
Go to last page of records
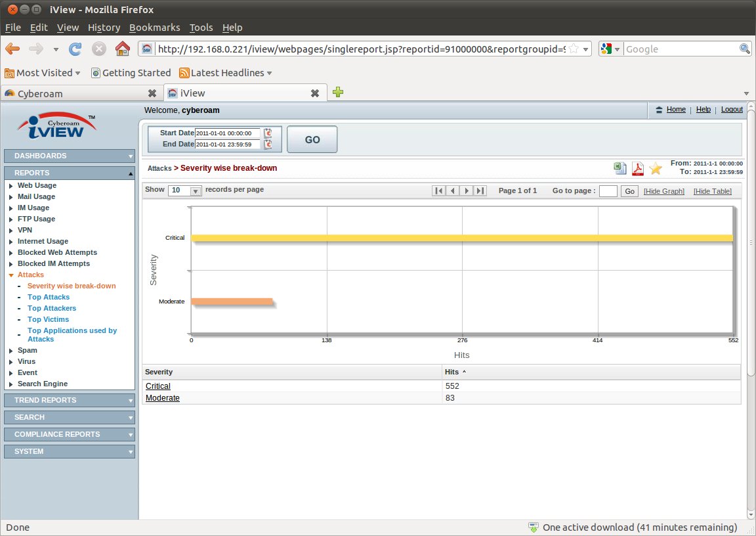click(x=480, y=190)
